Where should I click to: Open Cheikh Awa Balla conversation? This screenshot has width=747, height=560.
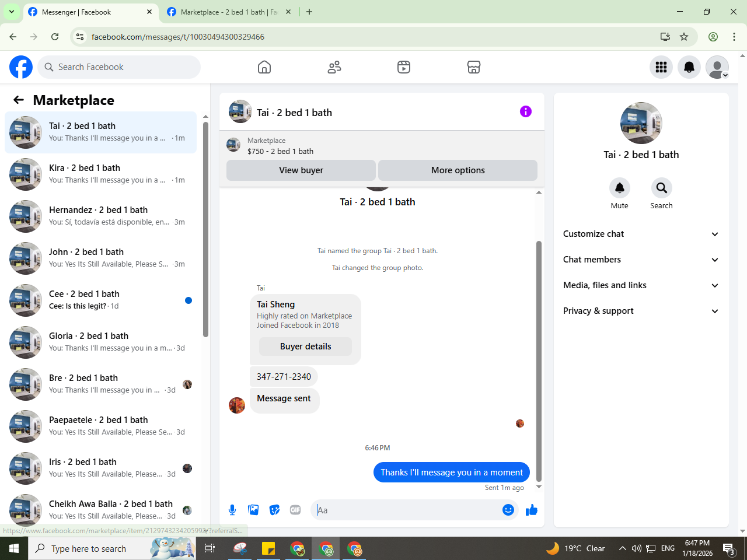(x=100, y=509)
